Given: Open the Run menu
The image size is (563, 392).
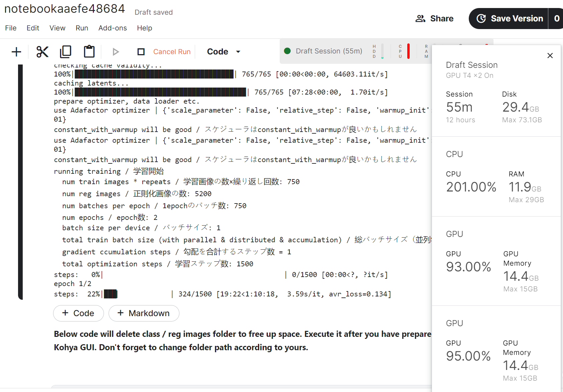Looking at the screenshot, I should coord(82,28).
